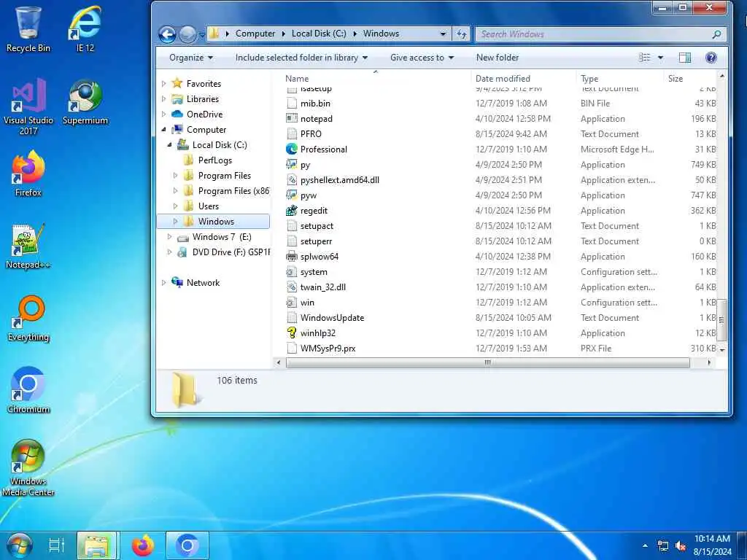Select the splwow64 printer icon
This screenshot has height=560, width=747.
pyautogui.click(x=292, y=257)
